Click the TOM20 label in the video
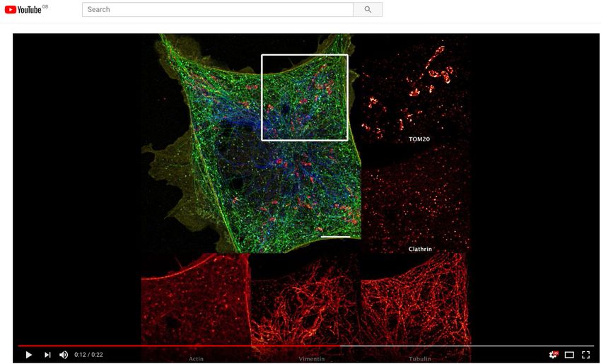This screenshot has height=364, width=601. [419, 139]
